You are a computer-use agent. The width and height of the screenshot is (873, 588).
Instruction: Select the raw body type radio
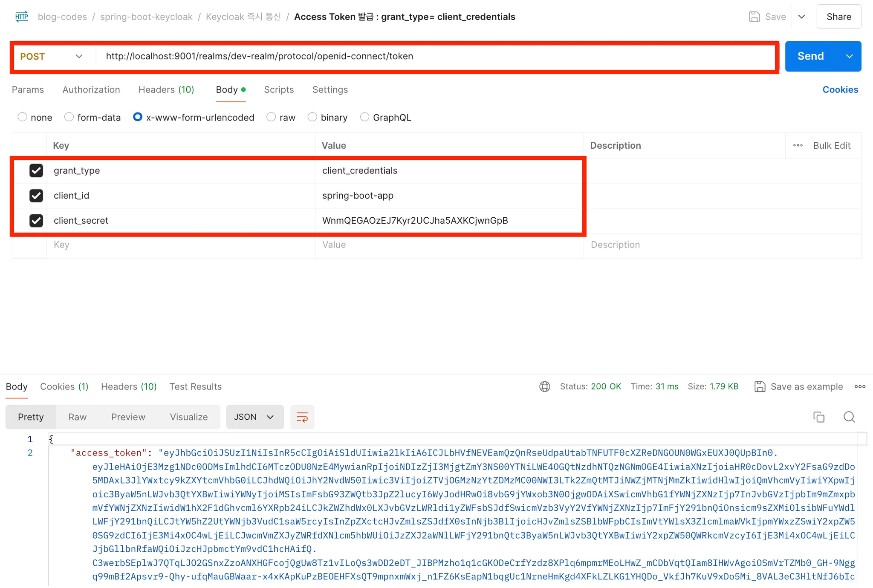tap(272, 117)
